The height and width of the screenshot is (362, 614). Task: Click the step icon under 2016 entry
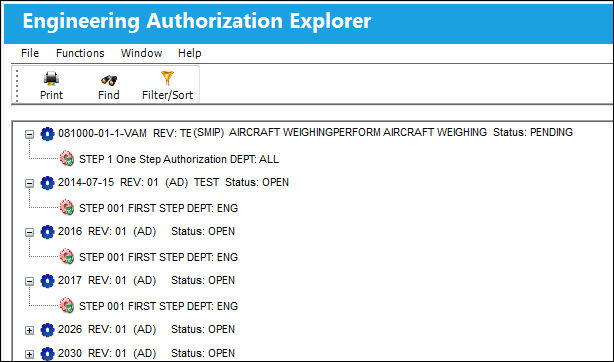pyautogui.click(x=67, y=256)
